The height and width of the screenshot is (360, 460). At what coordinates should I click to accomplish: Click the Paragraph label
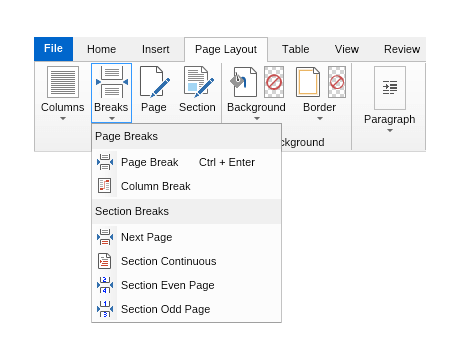coord(390,119)
